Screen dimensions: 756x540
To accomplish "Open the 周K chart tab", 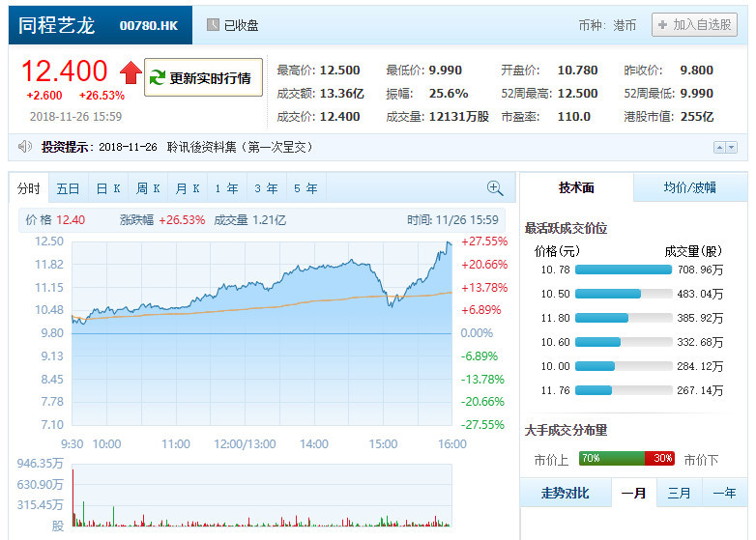I will [x=148, y=188].
